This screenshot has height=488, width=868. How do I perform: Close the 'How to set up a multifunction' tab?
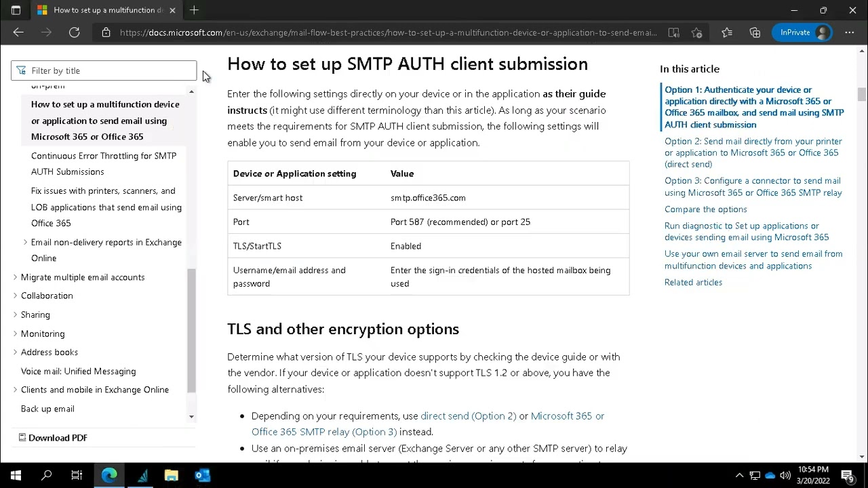coord(172,10)
